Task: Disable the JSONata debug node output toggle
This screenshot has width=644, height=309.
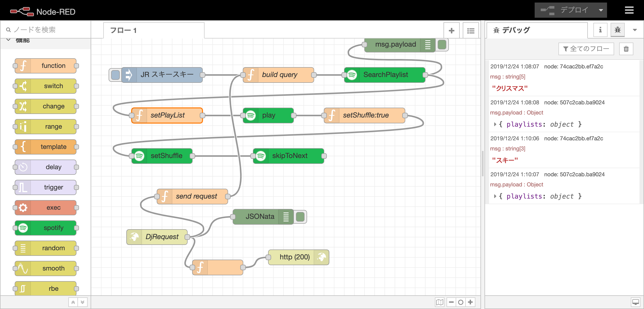Action: pyautogui.click(x=300, y=217)
